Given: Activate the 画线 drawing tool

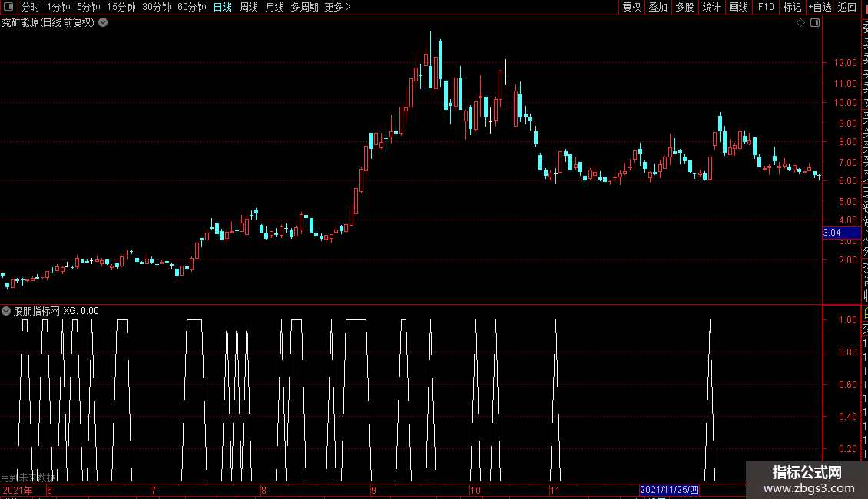Looking at the screenshot, I should [x=738, y=7].
